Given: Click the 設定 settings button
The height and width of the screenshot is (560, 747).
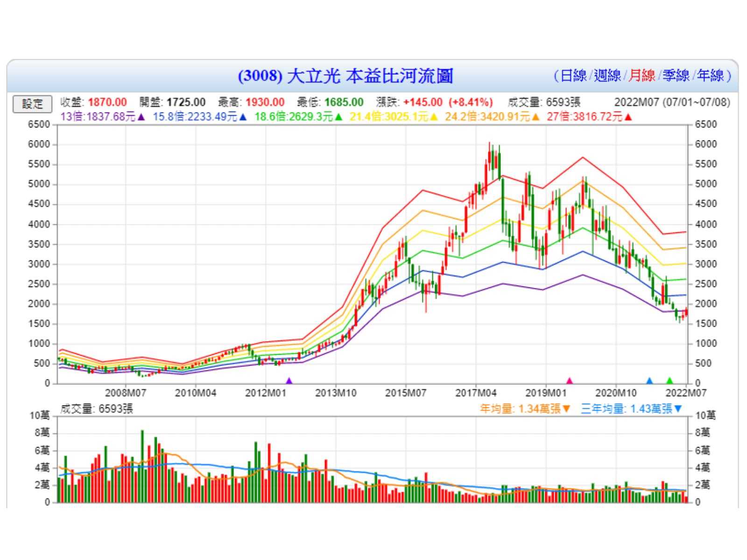Looking at the screenshot, I should coord(32,104).
